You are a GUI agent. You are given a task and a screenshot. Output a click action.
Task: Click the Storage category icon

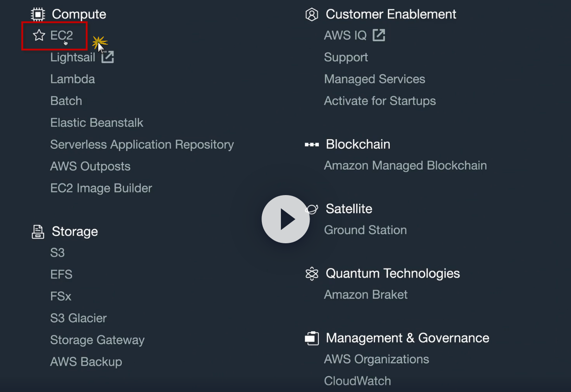point(38,232)
